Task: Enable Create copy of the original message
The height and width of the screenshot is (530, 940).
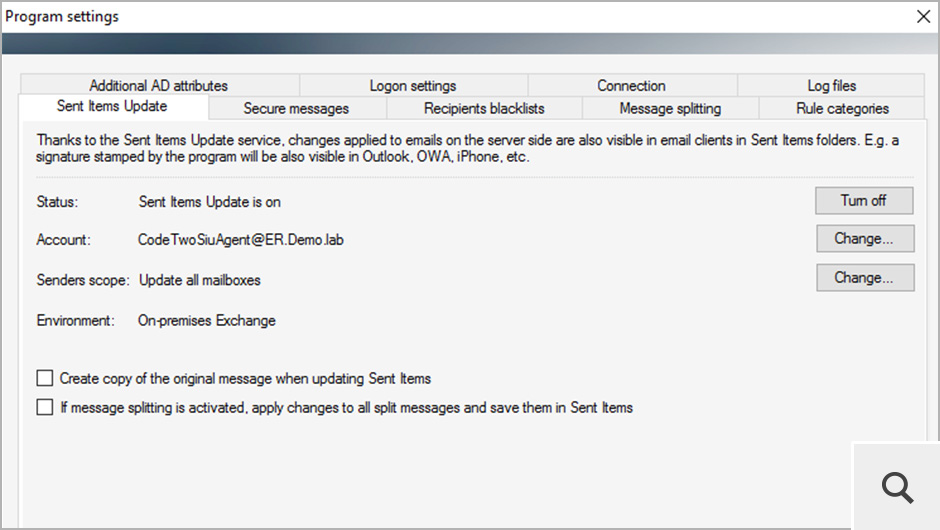Action: (x=45, y=378)
